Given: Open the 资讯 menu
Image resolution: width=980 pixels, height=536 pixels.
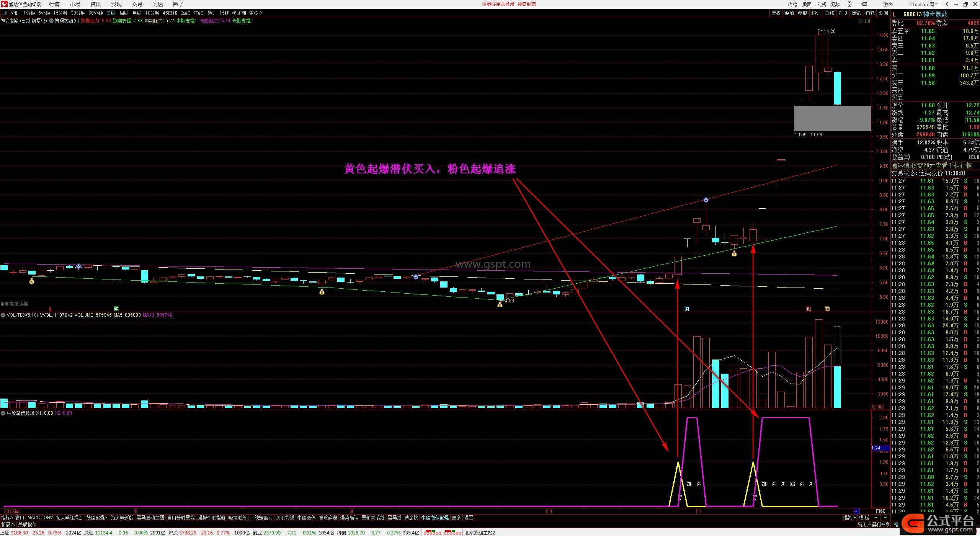Looking at the screenshot, I should pyautogui.click(x=96, y=4).
